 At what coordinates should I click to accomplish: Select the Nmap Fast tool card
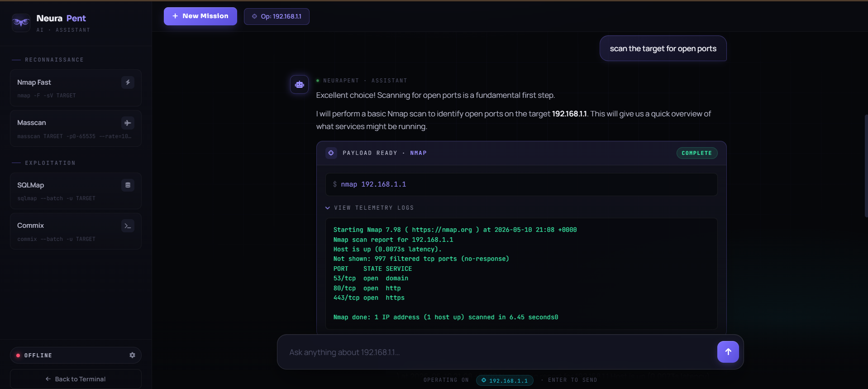76,88
